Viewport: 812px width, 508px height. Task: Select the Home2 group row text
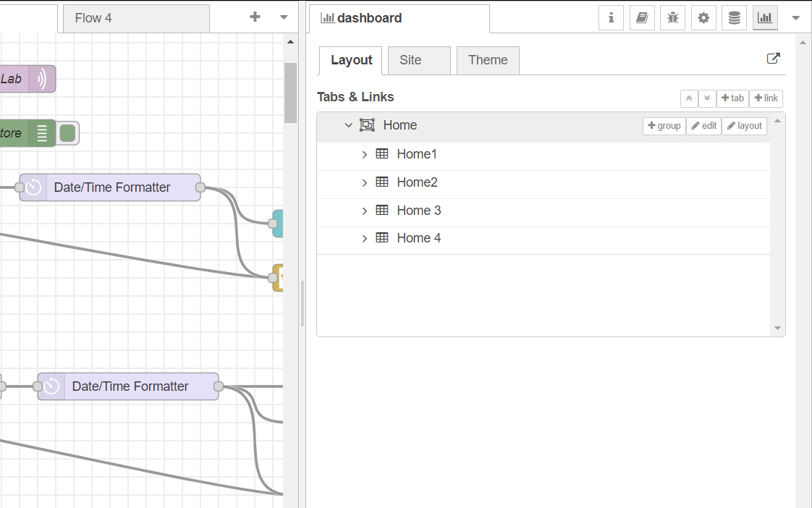click(418, 182)
